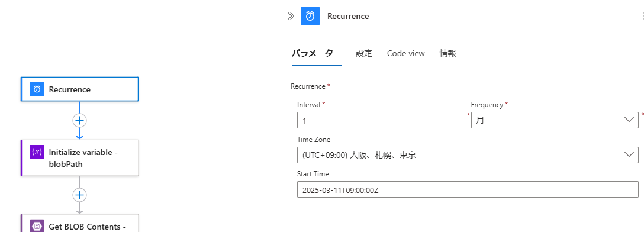
Task: Add a step with plus below Initialize variable
Action: [x=80, y=195]
